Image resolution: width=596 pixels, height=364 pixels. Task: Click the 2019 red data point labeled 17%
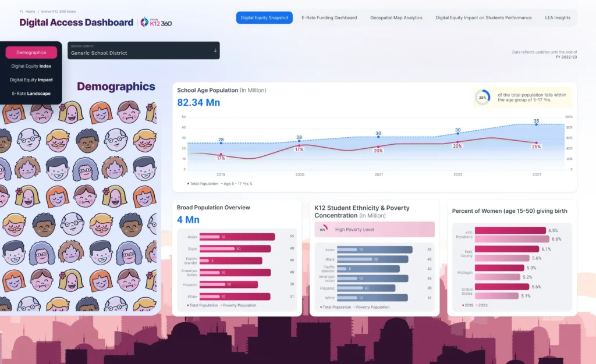click(221, 154)
